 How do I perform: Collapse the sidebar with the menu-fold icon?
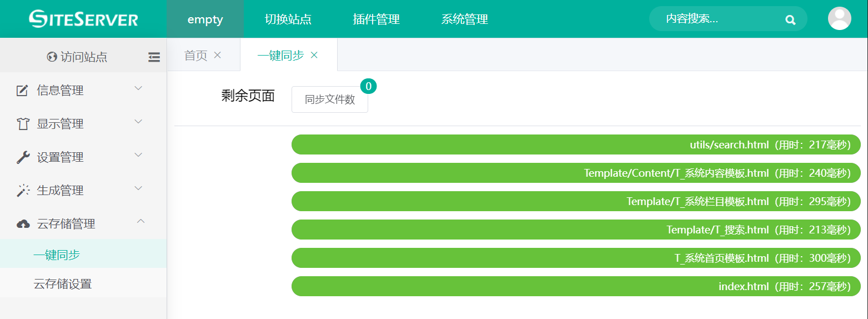[x=154, y=57]
